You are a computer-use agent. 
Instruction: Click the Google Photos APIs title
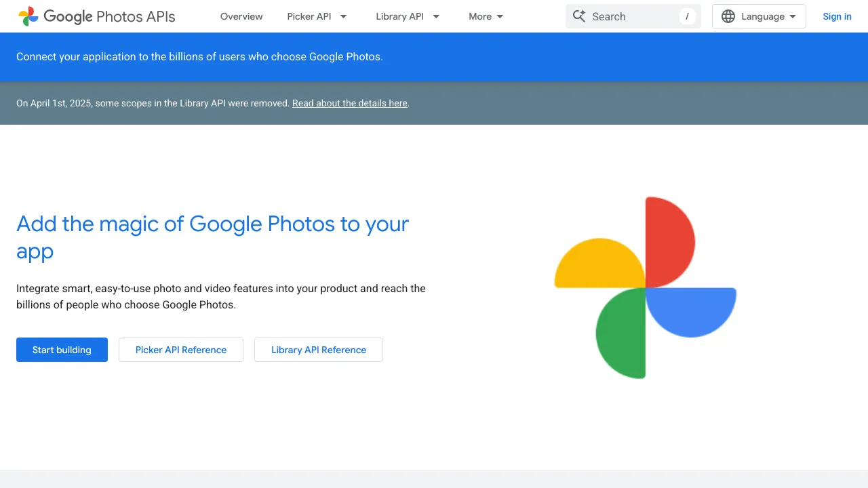109,16
